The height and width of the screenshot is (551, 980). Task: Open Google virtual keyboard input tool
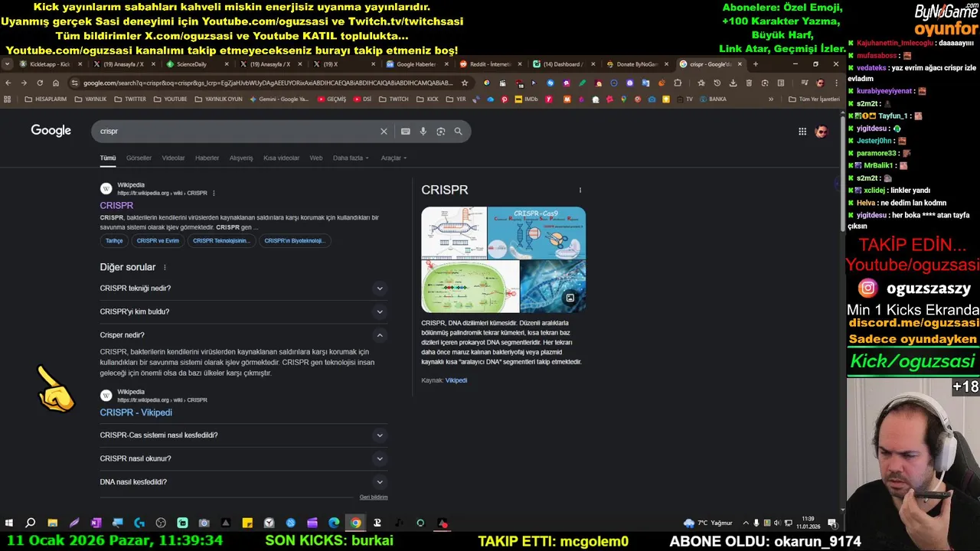[406, 132]
